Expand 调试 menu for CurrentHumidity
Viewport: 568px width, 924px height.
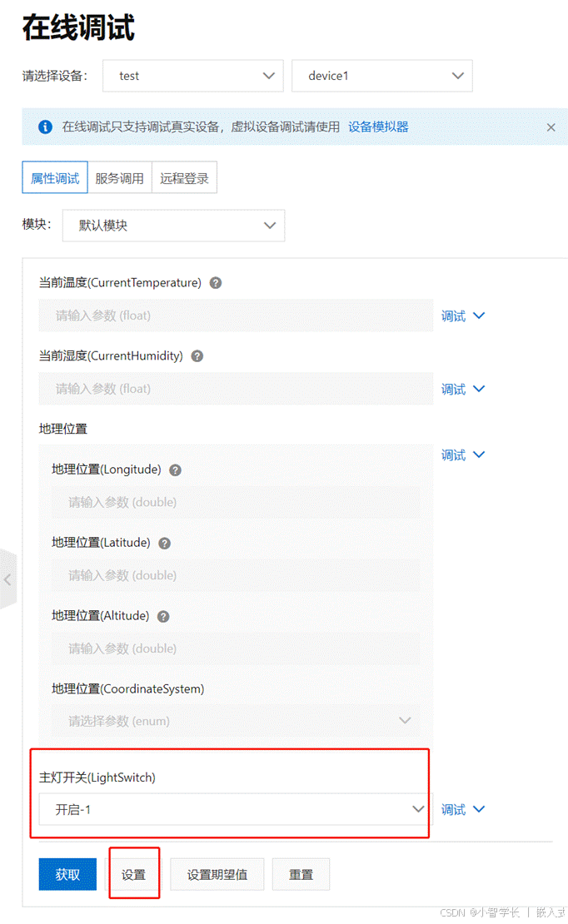463,389
